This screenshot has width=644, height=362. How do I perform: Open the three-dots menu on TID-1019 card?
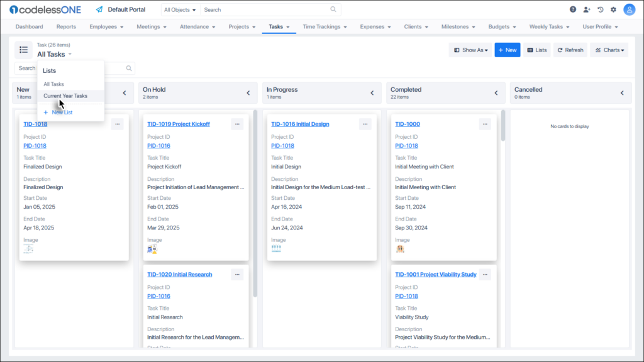237,124
